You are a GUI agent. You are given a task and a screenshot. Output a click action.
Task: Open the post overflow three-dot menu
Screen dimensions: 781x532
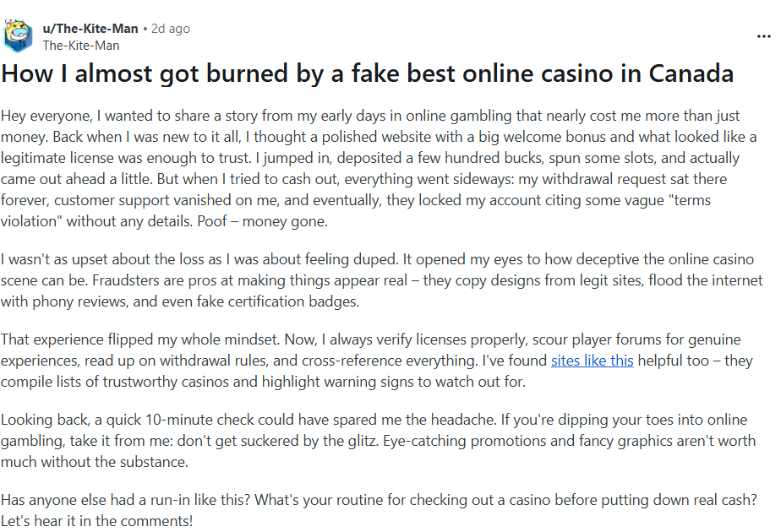tap(763, 37)
